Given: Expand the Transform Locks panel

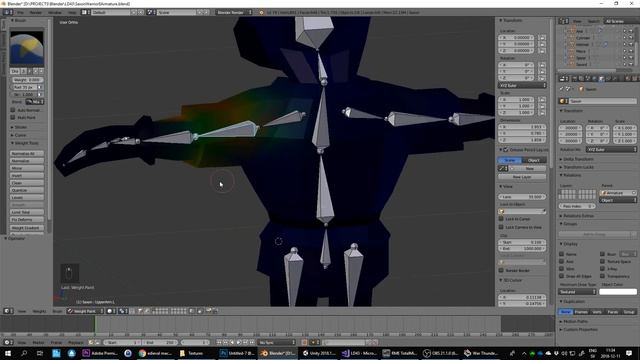Looking at the screenshot, I should coord(578,167).
